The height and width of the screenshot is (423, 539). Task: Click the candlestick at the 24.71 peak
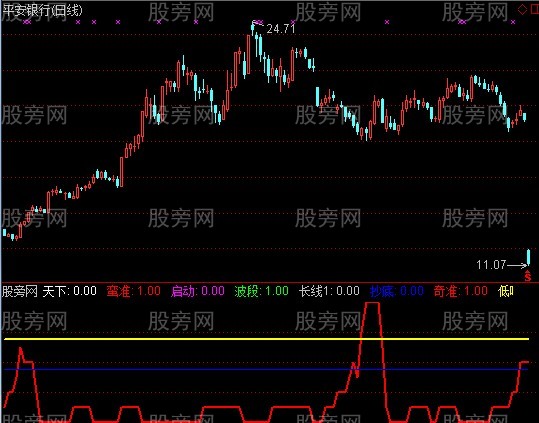(x=253, y=29)
